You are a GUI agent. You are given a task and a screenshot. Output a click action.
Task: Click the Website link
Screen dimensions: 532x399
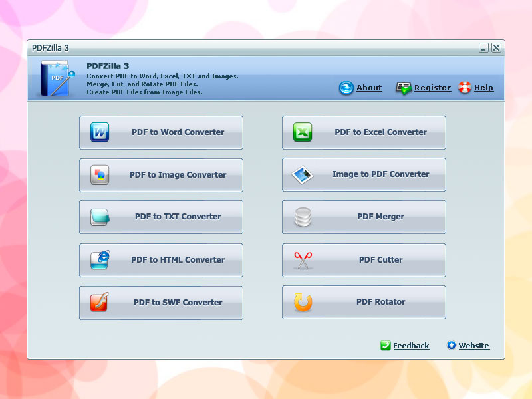[x=473, y=346]
